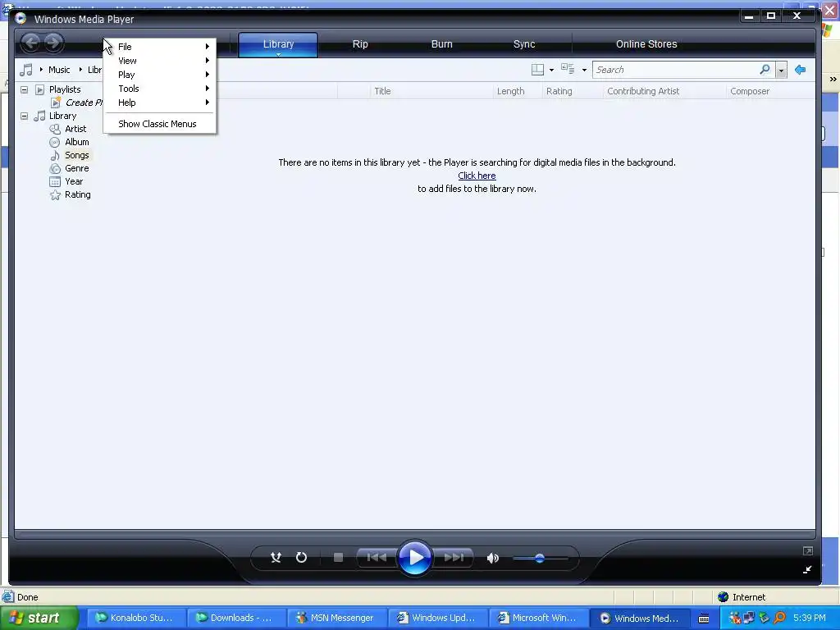The height and width of the screenshot is (630, 840).
Task: Go back with the Back arrow button
Action: (x=31, y=43)
